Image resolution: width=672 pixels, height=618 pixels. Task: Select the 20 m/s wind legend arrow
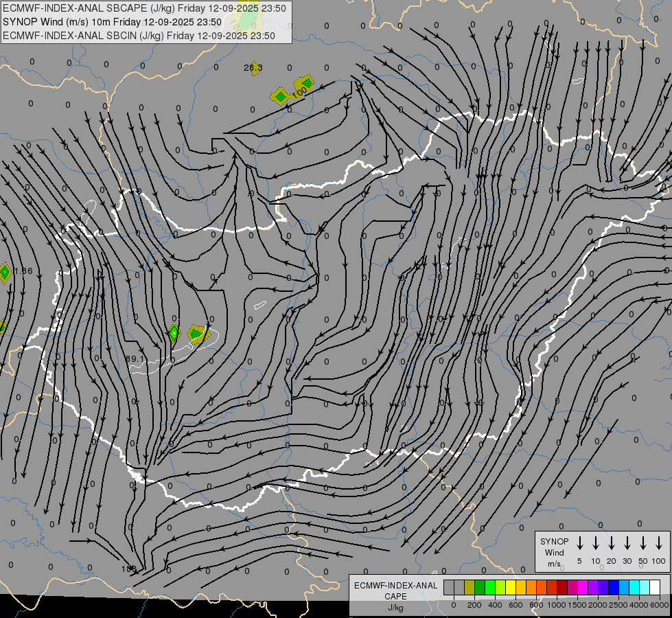coord(612,543)
